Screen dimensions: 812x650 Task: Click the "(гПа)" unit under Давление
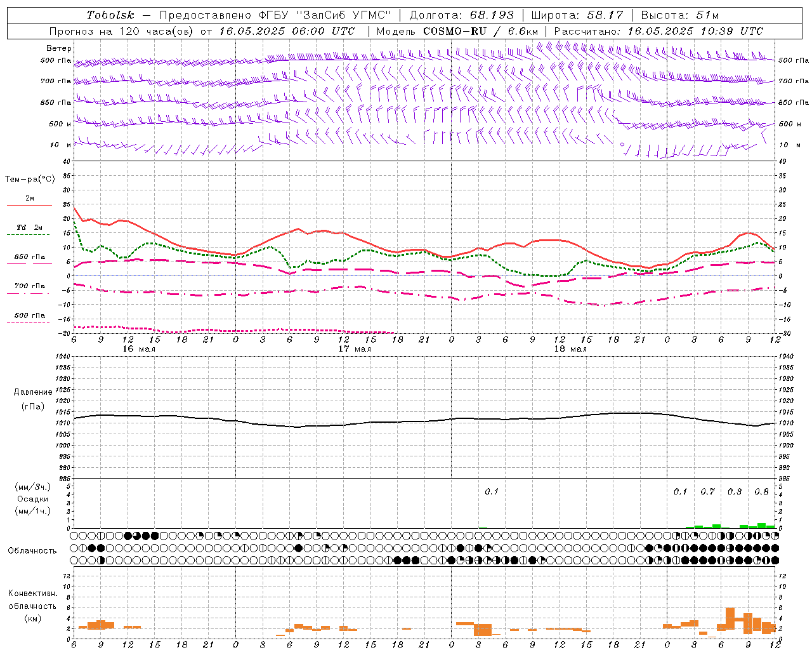click(33, 406)
